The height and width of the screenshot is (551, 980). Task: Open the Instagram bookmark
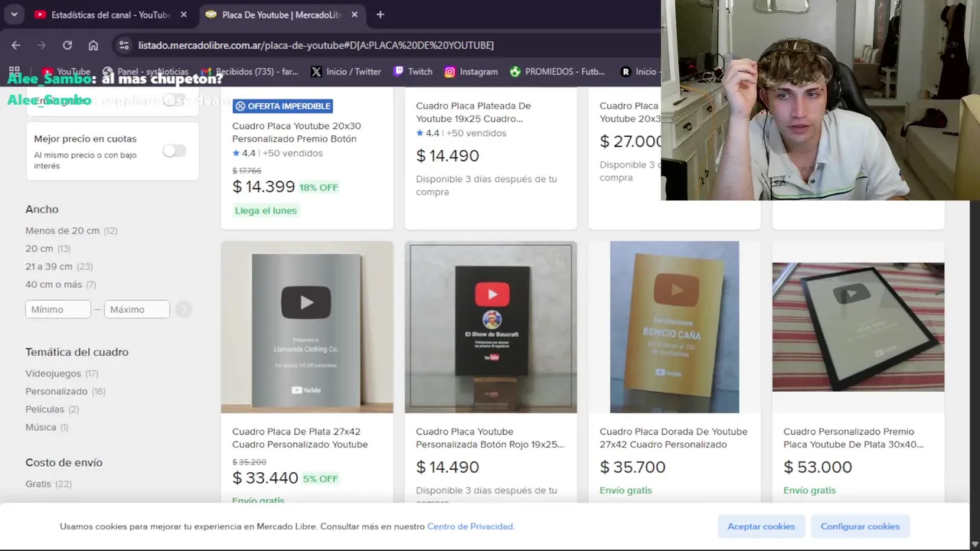471,71
